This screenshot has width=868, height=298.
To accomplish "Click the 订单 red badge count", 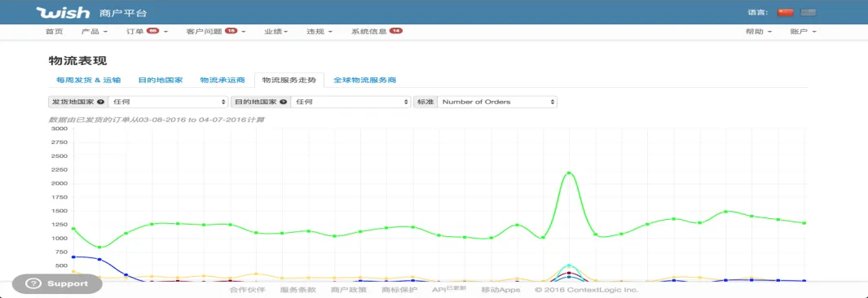I will click(x=152, y=31).
